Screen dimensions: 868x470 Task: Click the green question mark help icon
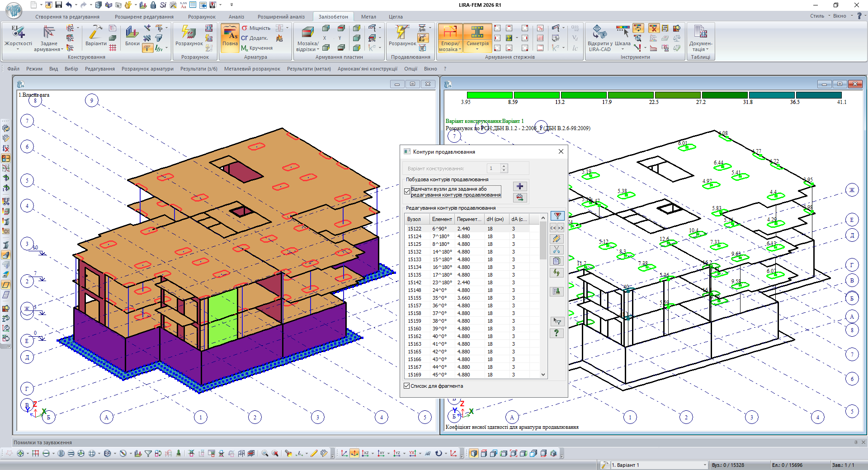coord(557,333)
